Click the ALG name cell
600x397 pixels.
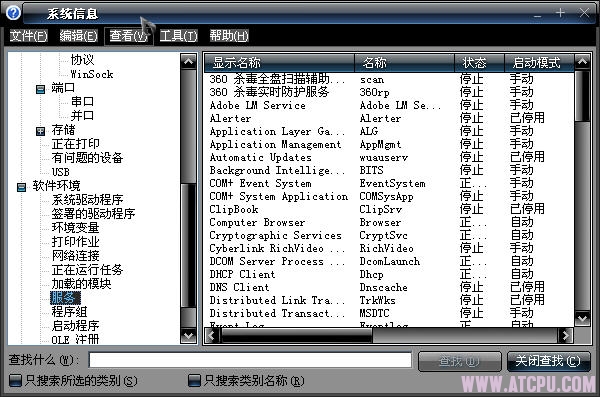pos(368,131)
